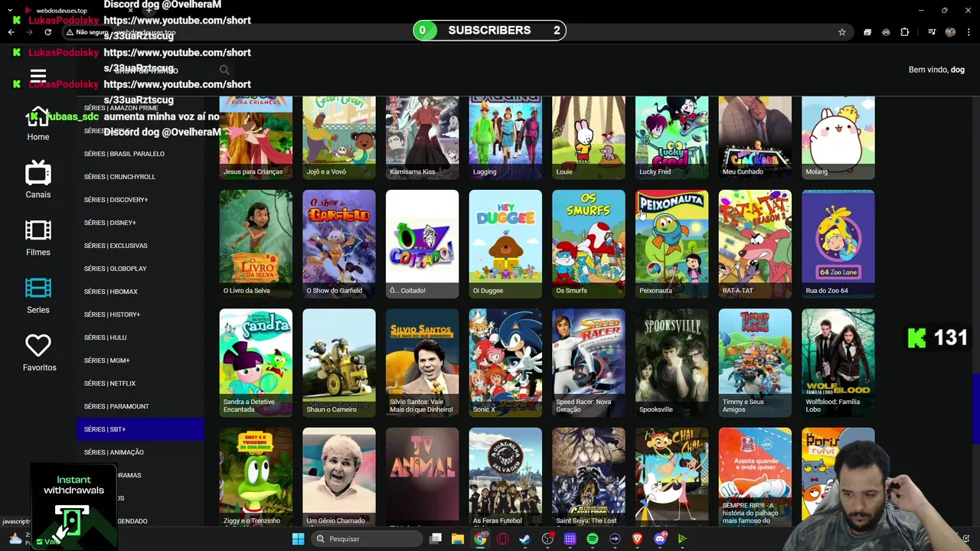
Task: Click the taskbar Pesquisar search box
Action: (367, 539)
